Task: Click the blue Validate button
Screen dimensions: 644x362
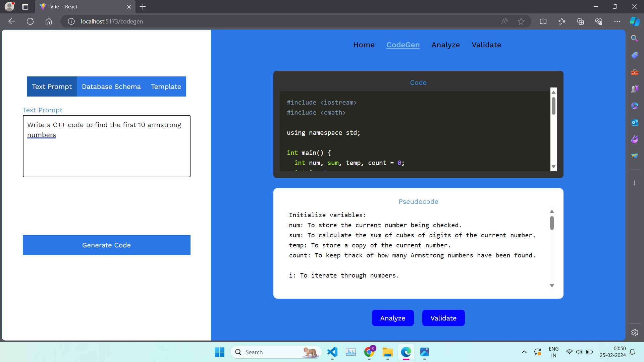Action: [443, 318]
